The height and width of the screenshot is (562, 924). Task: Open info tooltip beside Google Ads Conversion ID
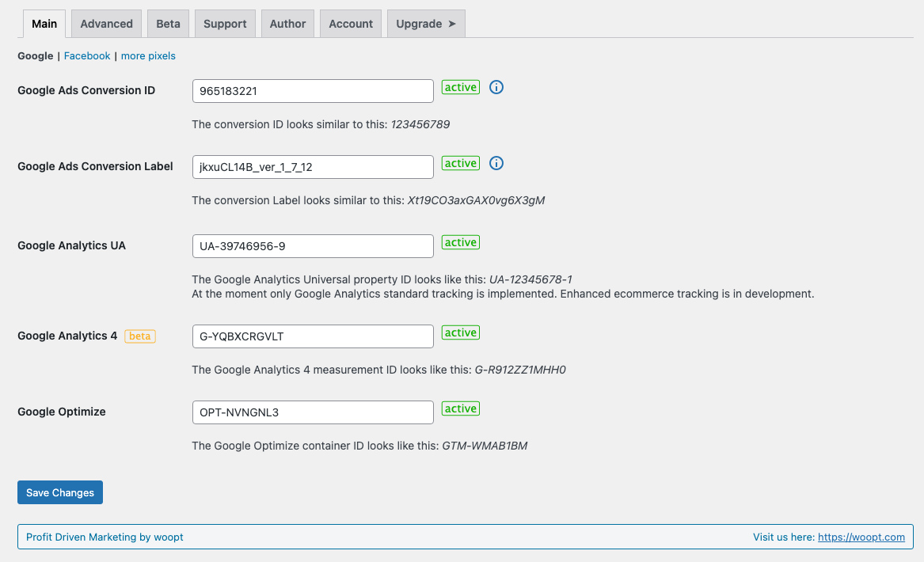pos(496,87)
